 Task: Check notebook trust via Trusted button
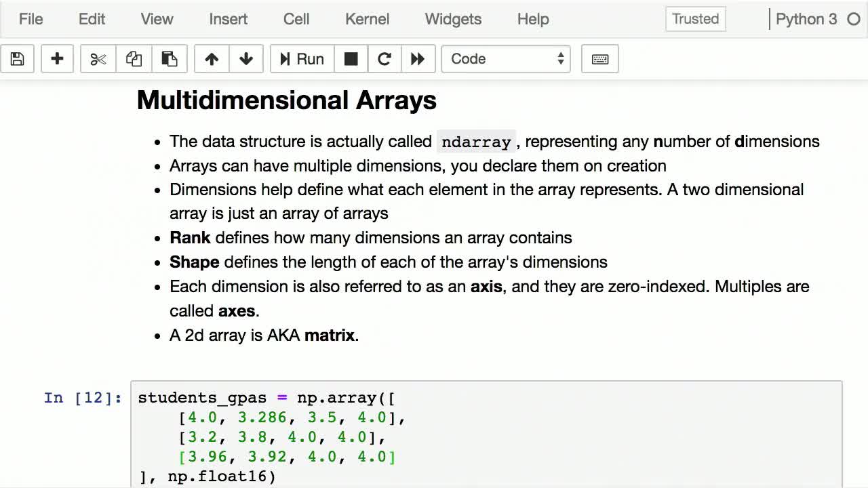tap(695, 19)
